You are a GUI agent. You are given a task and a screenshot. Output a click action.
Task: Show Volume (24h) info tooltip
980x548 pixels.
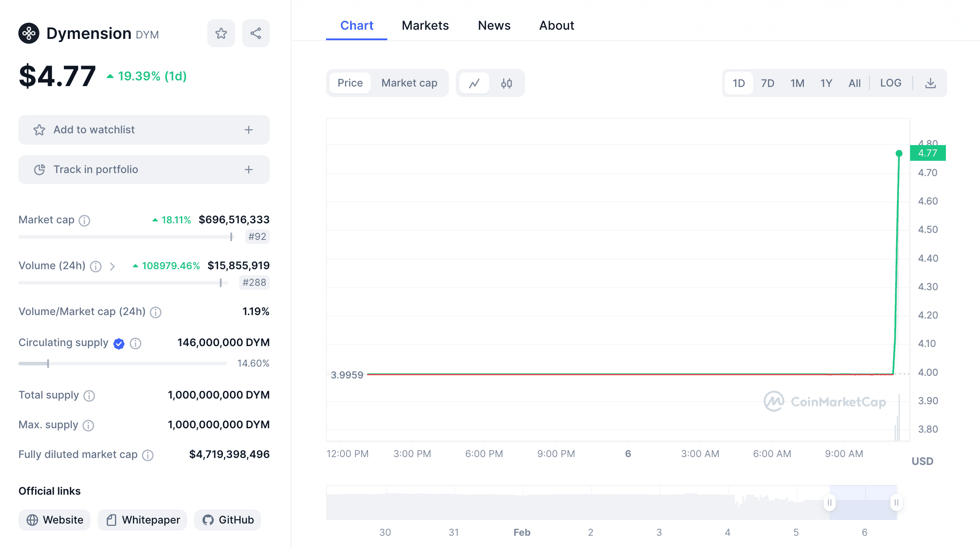96,266
